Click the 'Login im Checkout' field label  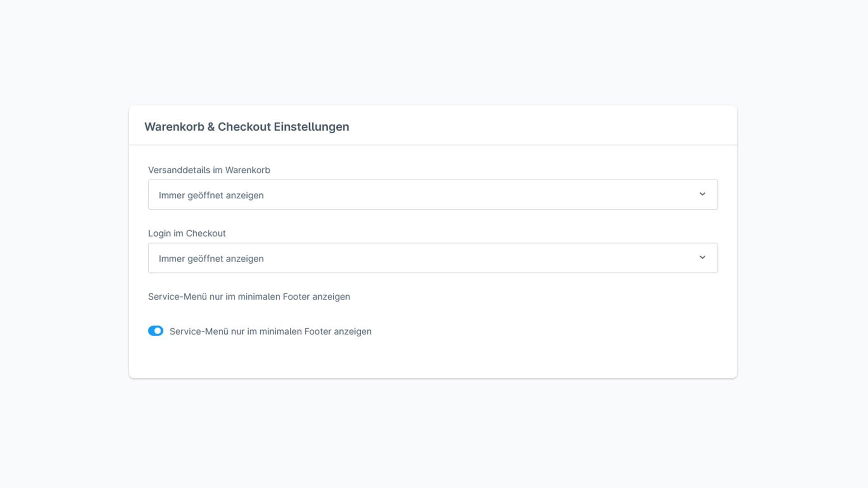click(x=187, y=233)
